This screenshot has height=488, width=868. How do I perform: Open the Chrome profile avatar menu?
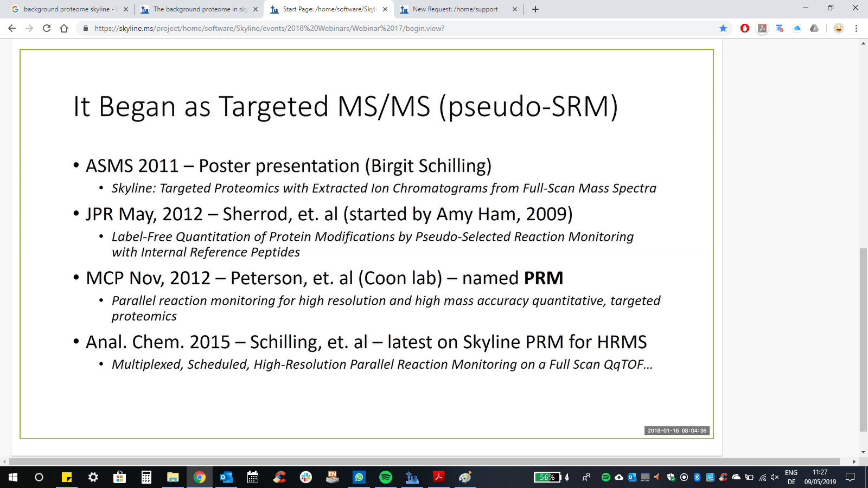click(x=839, y=28)
